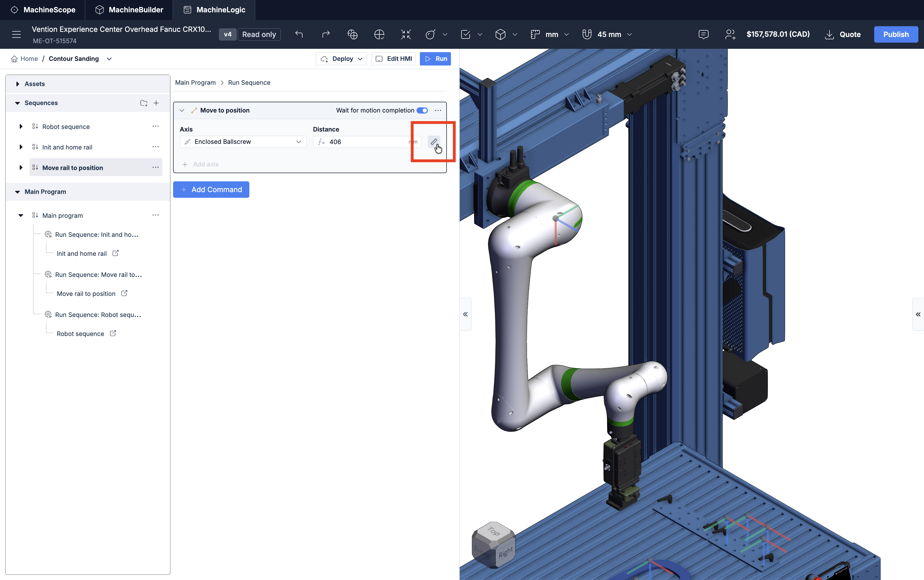
Task: Expand the Robot sequence tree item
Action: pos(21,127)
